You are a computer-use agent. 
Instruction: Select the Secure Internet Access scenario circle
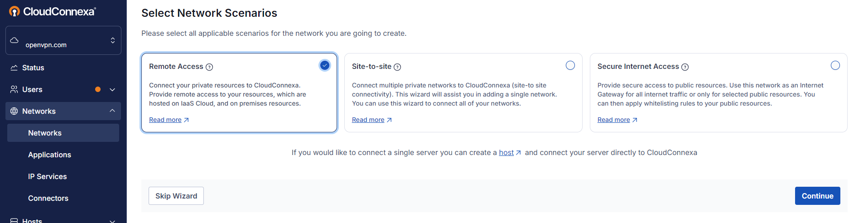[835, 65]
